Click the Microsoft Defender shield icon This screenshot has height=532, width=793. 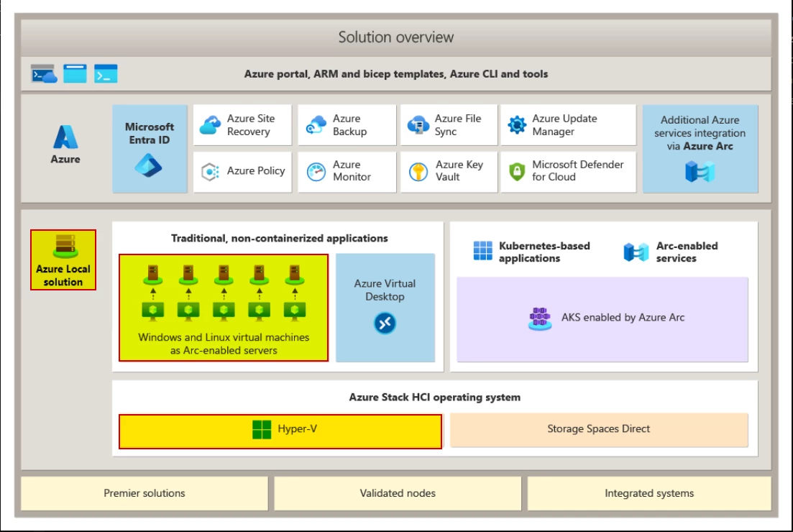pyautogui.click(x=517, y=172)
